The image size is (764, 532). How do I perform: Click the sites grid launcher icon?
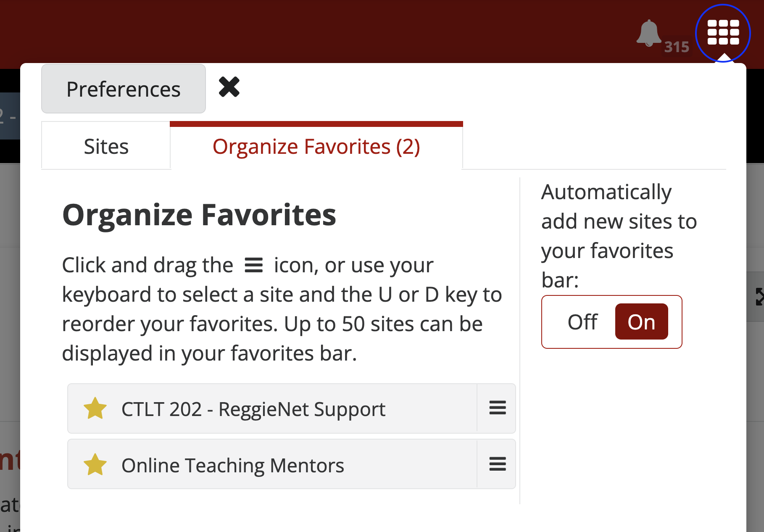(x=723, y=32)
